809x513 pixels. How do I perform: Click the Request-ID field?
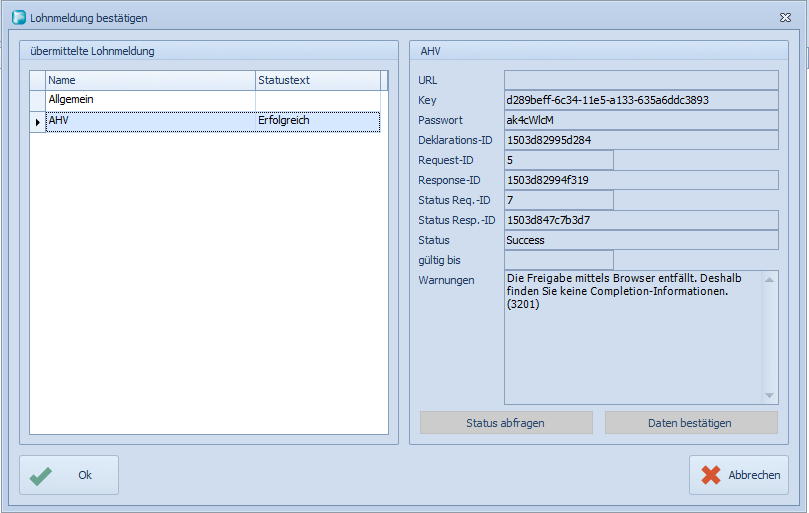click(558, 160)
